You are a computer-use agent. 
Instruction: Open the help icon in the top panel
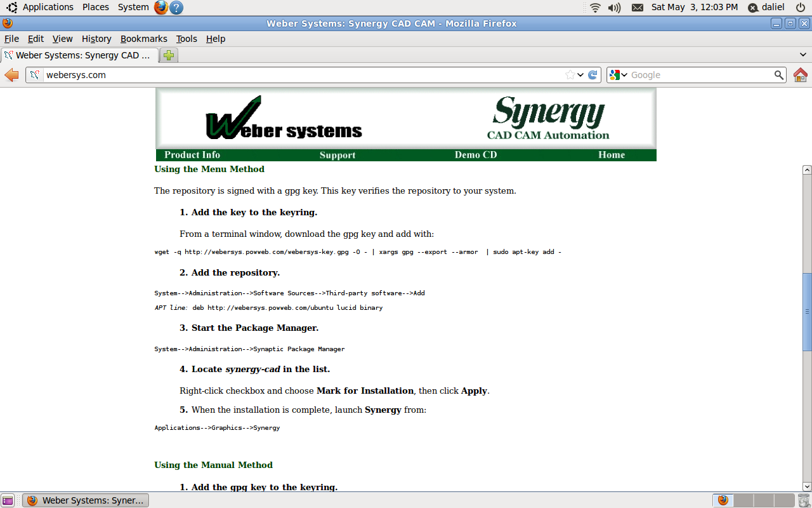(x=177, y=8)
